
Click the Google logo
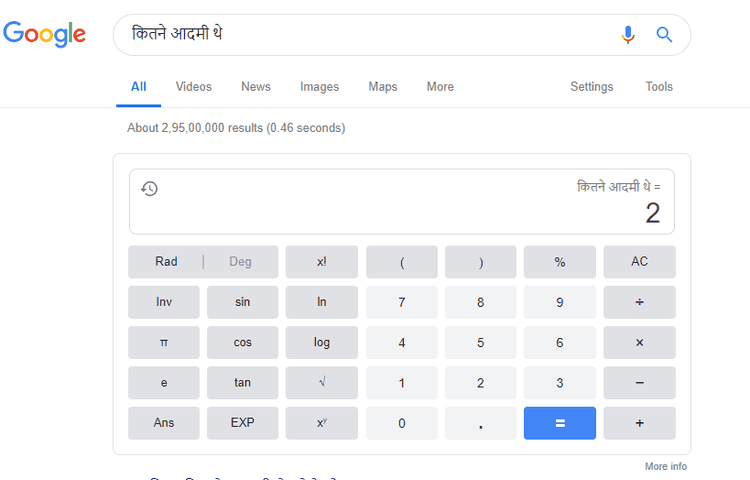coord(45,34)
